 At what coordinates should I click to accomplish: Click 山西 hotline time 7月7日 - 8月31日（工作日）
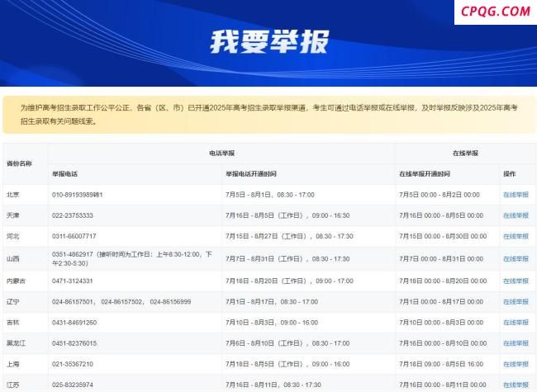(x=288, y=259)
